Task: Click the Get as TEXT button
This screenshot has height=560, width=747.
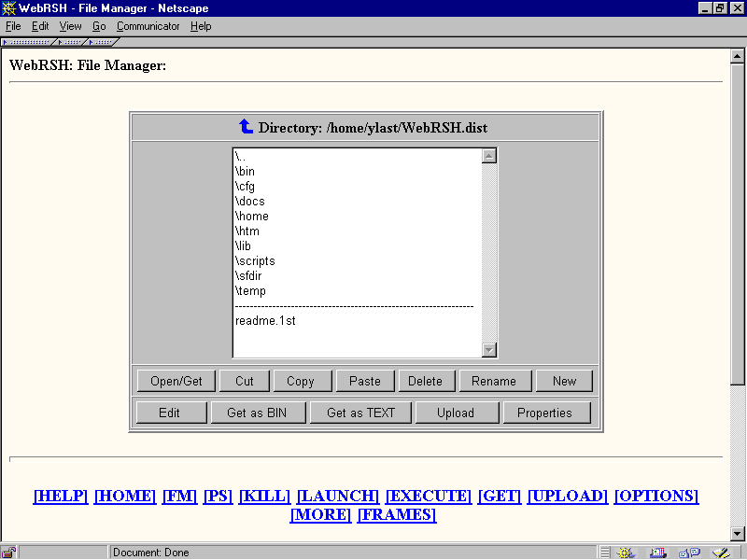Action: tap(360, 413)
